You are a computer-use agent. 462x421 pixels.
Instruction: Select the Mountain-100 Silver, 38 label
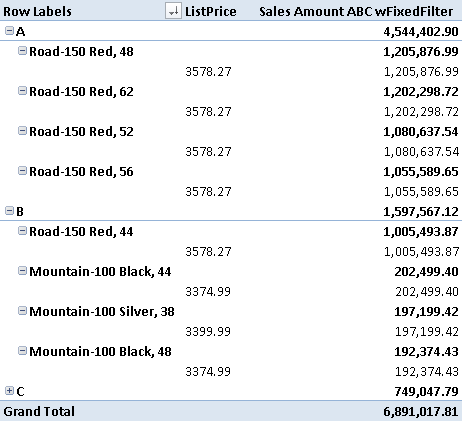click(x=102, y=312)
